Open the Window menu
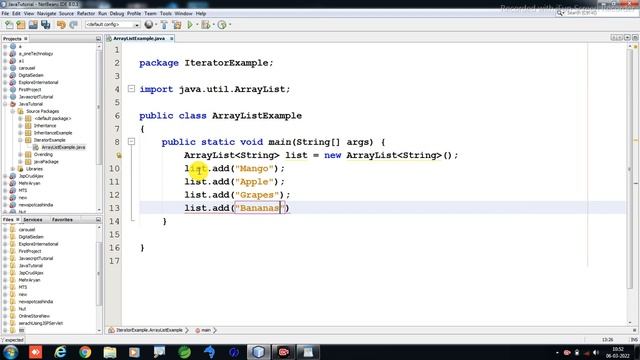 pyautogui.click(x=183, y=13)
